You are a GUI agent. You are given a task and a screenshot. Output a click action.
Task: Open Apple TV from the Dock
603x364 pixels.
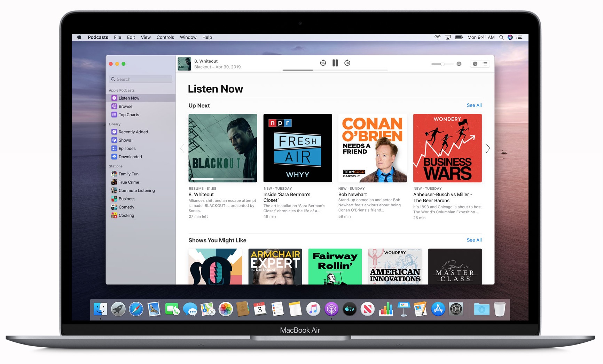pyautogui.click(x=350, y=309)
